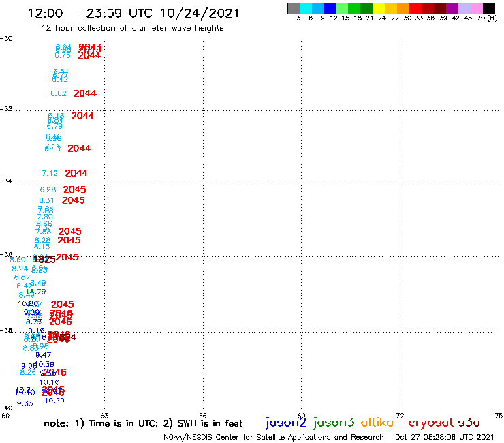The image size is (504, 443).
Task: Click the green 'jason3' legend label
Action: click(334, 423)
